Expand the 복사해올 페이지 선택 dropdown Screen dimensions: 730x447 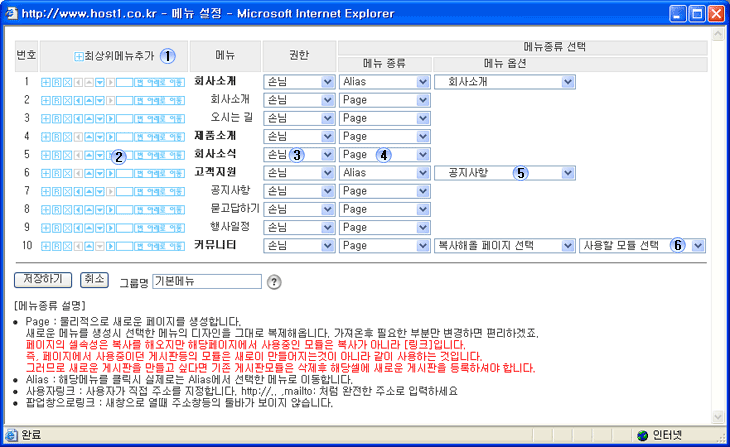(x=505, y=245)
